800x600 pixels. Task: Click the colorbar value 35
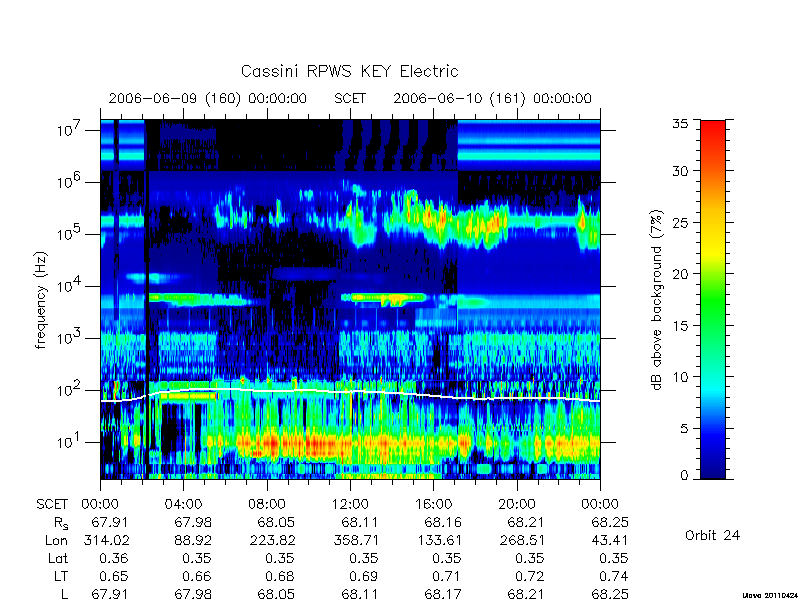[680, 123]
